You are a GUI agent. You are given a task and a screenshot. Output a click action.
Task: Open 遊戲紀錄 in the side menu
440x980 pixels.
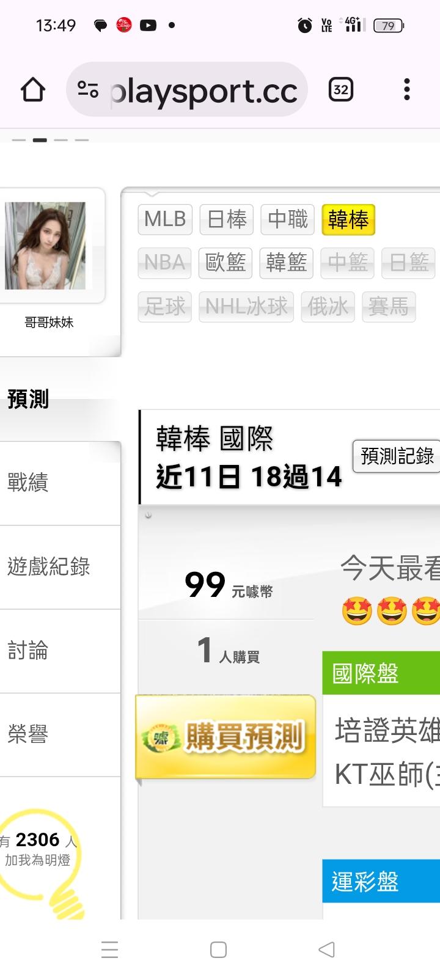click(60, 567)
